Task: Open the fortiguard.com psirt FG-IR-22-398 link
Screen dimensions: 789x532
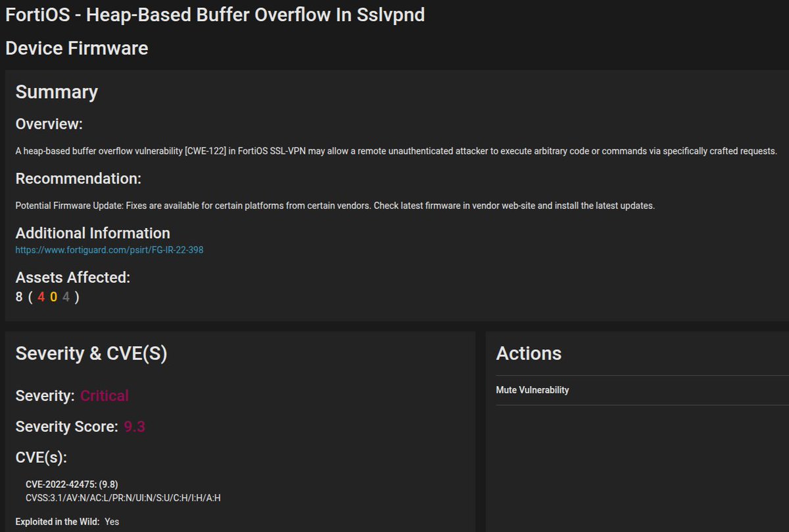Action: point(109,250)
